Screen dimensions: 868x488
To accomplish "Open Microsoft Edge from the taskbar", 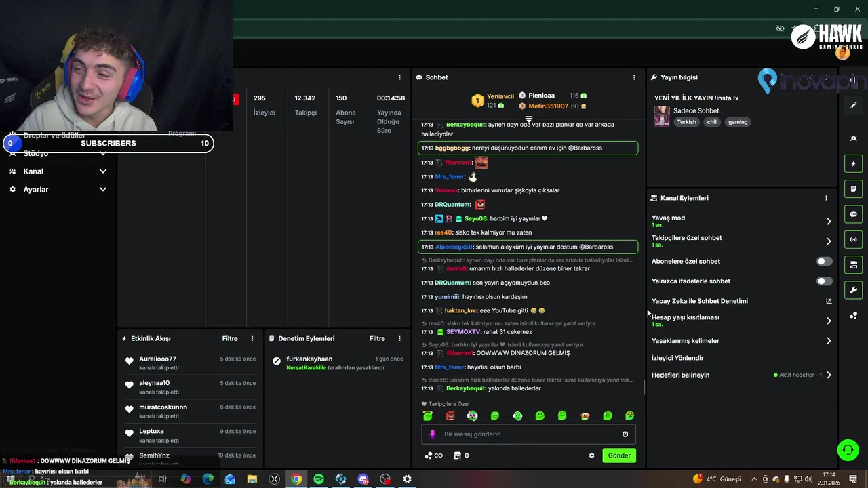I will pyautogui.click(x=208, y=479).
